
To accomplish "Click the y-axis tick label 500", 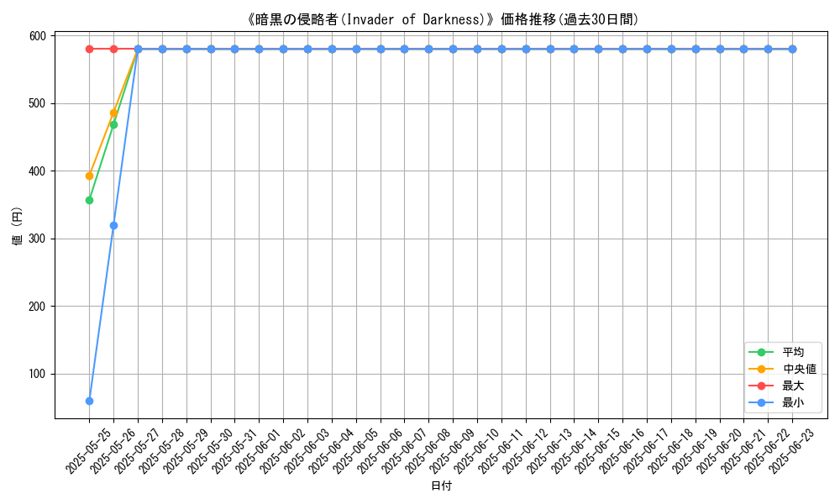I will [x=38, y=103].
